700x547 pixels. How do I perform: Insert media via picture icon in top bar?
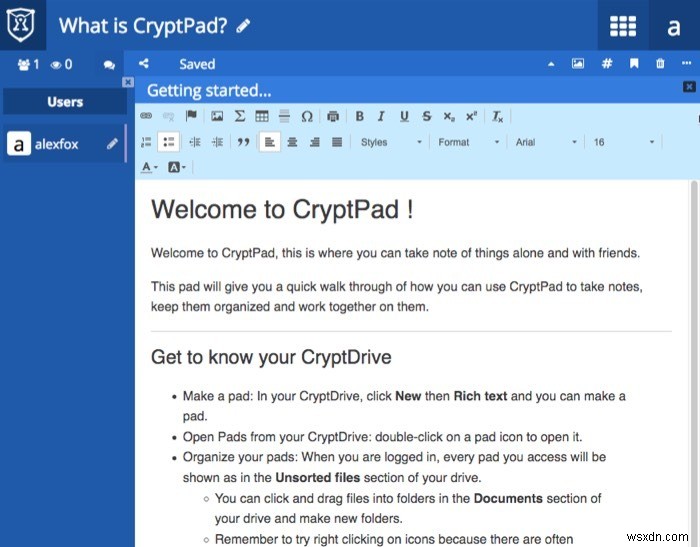point(578,64)
